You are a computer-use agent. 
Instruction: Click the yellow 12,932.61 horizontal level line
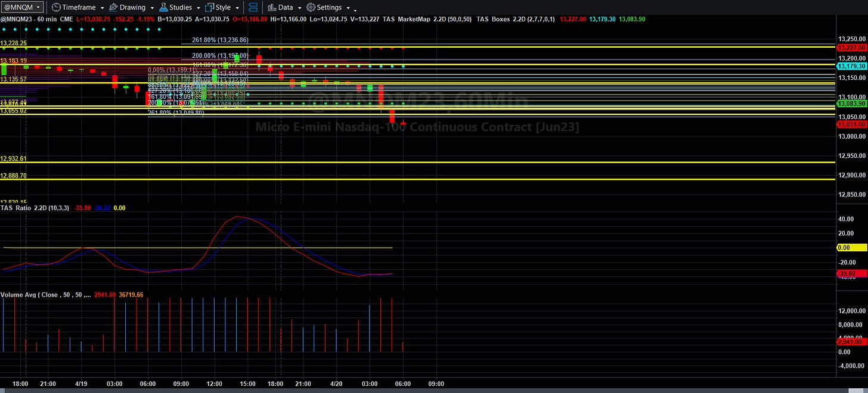click(417, 162)
